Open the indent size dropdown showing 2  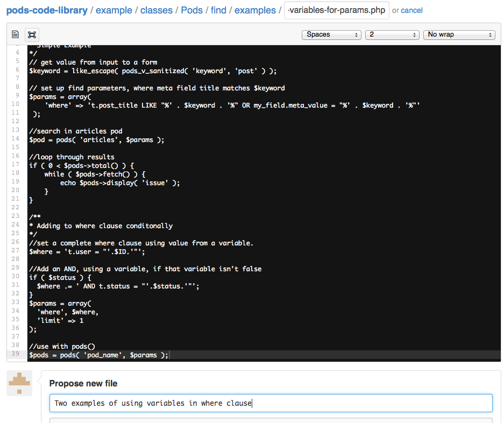click(392, 34)
